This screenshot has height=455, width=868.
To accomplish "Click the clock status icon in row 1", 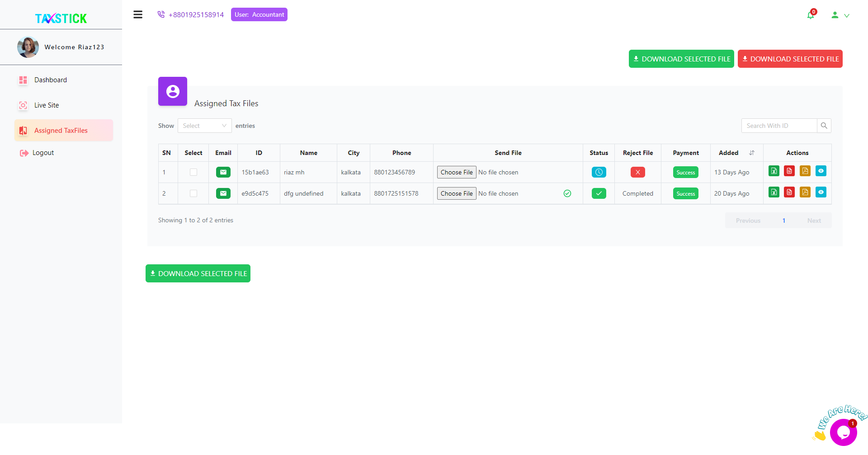I will tap(599, 172).
